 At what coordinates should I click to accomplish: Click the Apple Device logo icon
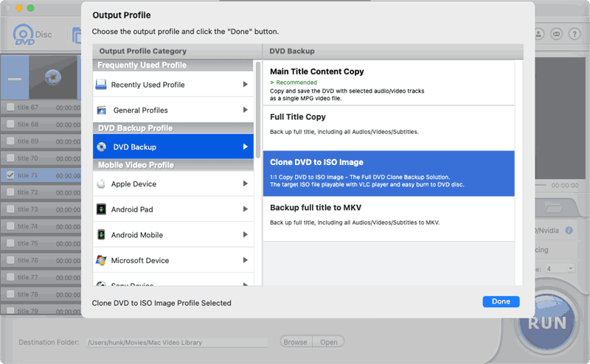[x=101, y=183]
